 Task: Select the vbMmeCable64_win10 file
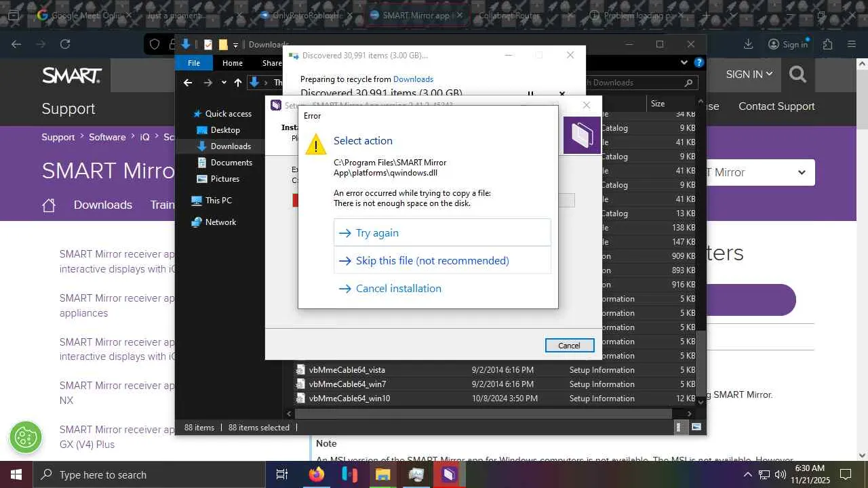[x=349, y=399]
